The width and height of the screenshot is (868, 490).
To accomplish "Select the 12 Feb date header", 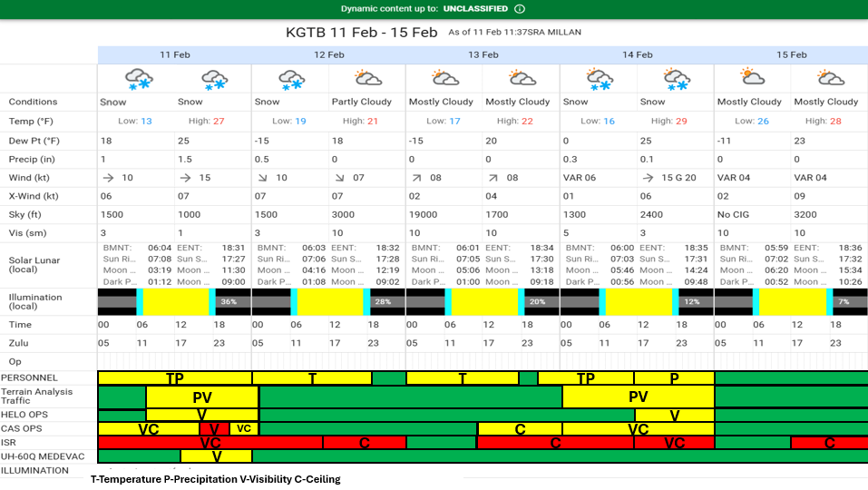I will pyautogui.click(x=328, y=54).
